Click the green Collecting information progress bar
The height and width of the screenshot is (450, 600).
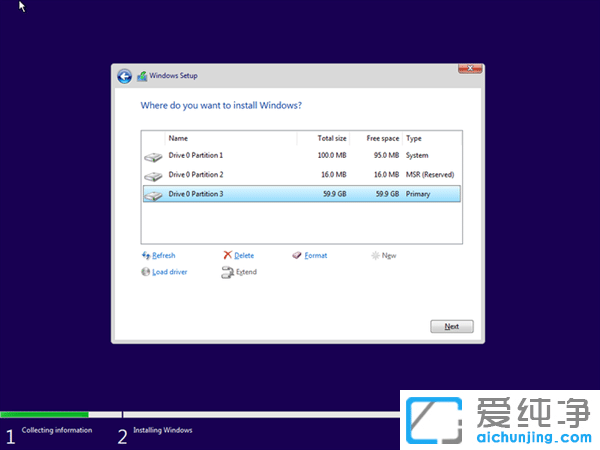click(x=44, y=414)
